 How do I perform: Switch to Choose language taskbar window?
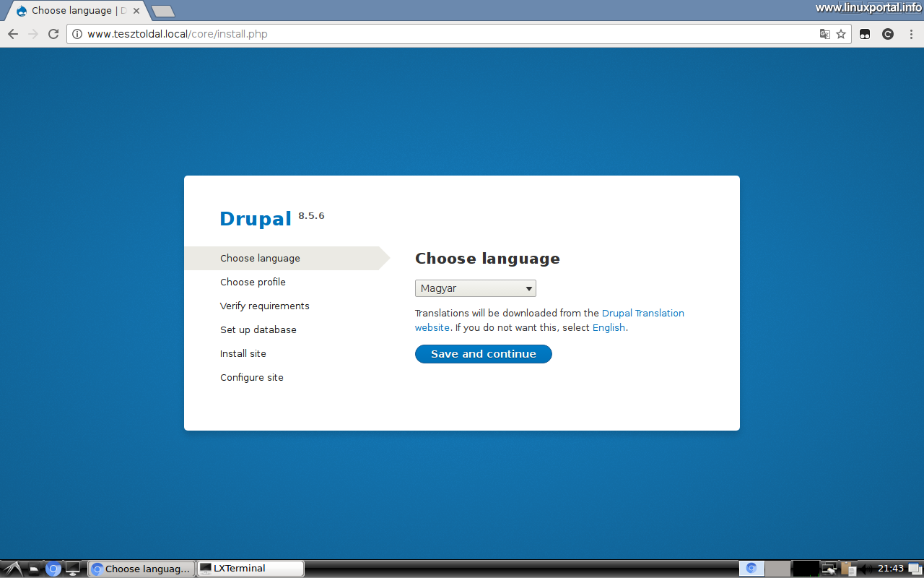tap(141, 569)
